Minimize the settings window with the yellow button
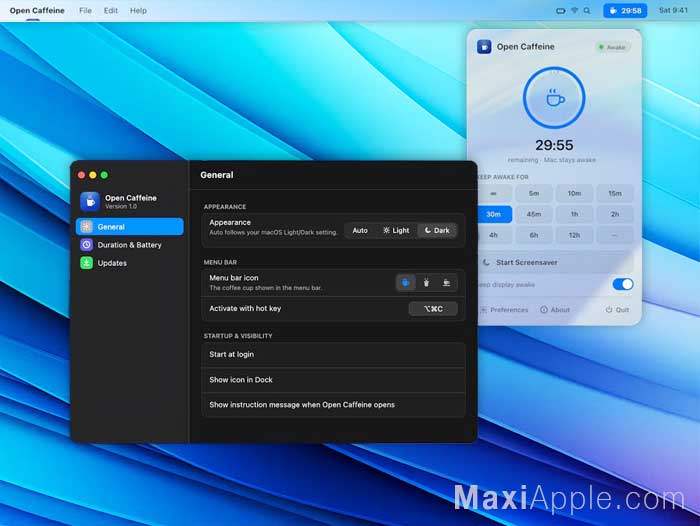 click(x=93, y=175)
